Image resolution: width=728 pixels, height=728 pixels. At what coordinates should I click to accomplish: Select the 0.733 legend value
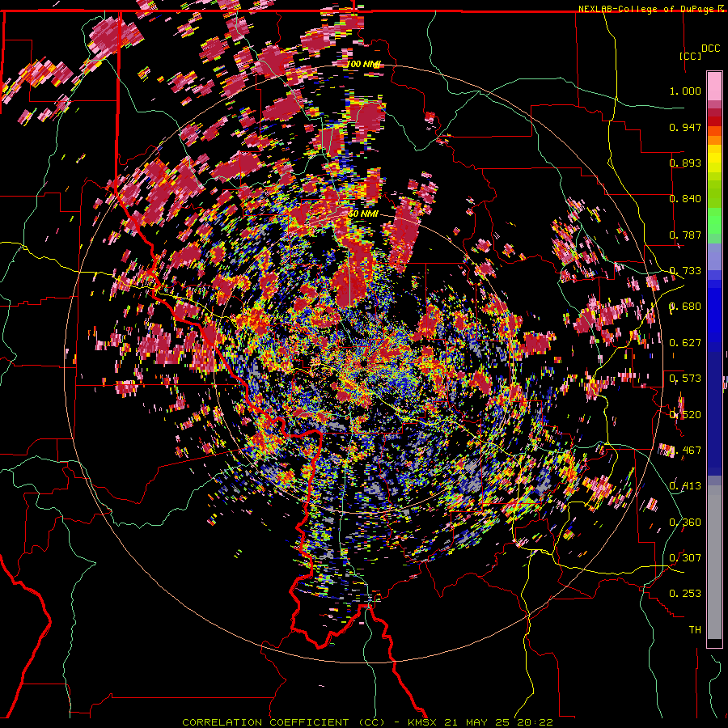pos(685,271)
